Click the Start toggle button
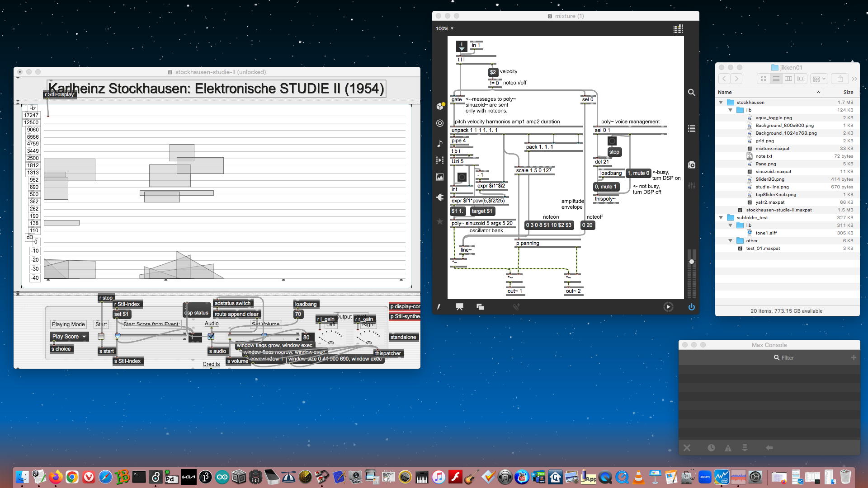Viewport: 868px width, 488px height. point(101,336)
